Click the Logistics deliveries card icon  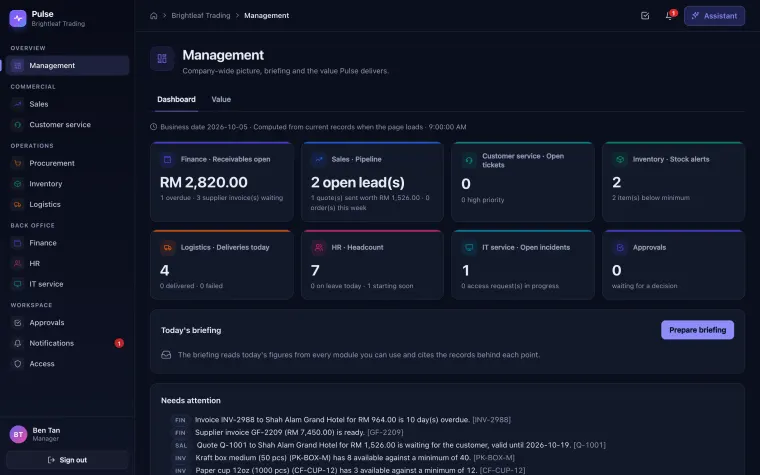[168, 248]
